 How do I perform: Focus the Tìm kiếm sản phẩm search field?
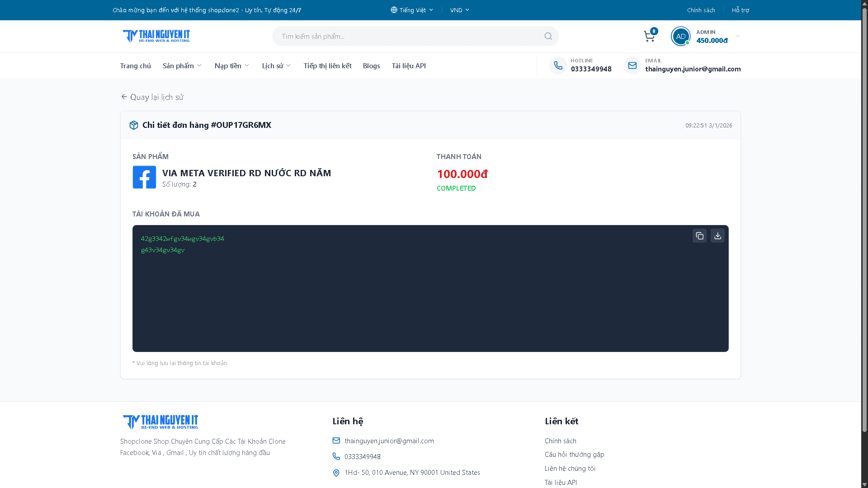(x=415, y=36)
